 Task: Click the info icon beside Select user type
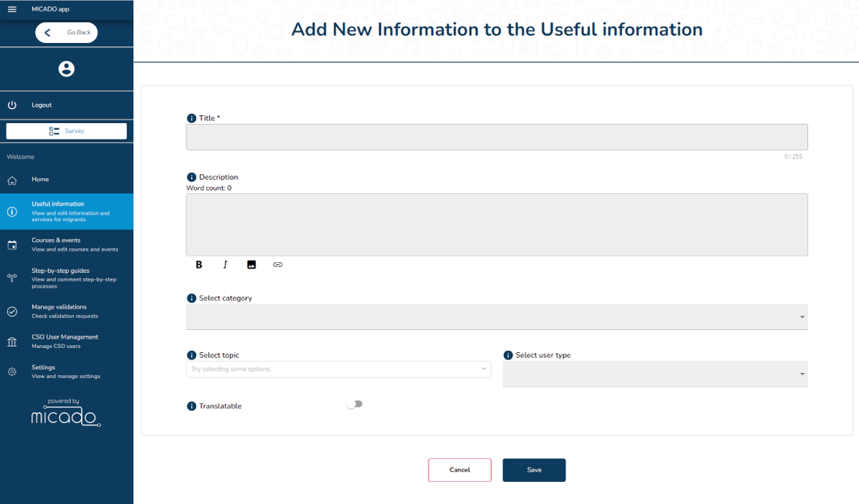pos(508,355)
